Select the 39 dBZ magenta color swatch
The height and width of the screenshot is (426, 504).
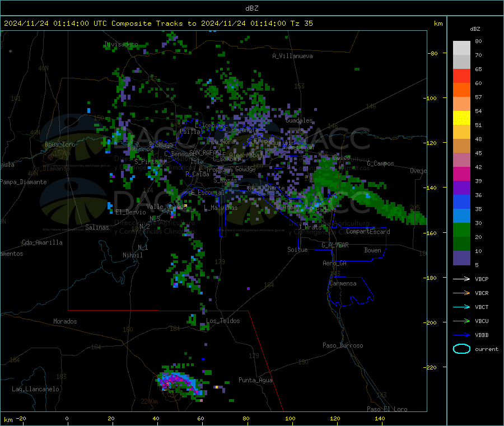pos(461,174)
